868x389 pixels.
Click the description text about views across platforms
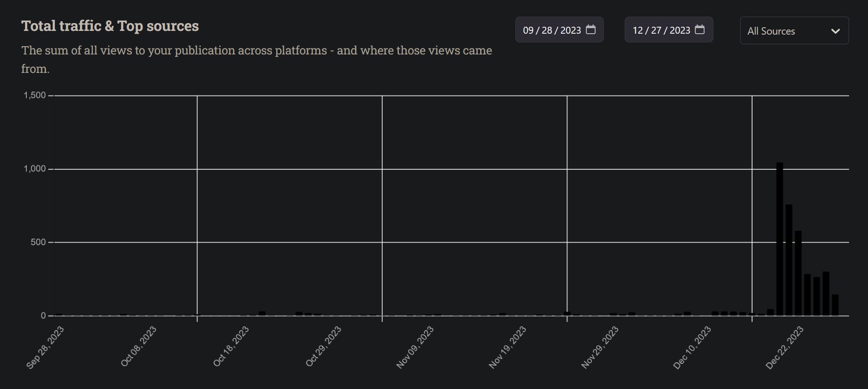click(x=256, y=60)
